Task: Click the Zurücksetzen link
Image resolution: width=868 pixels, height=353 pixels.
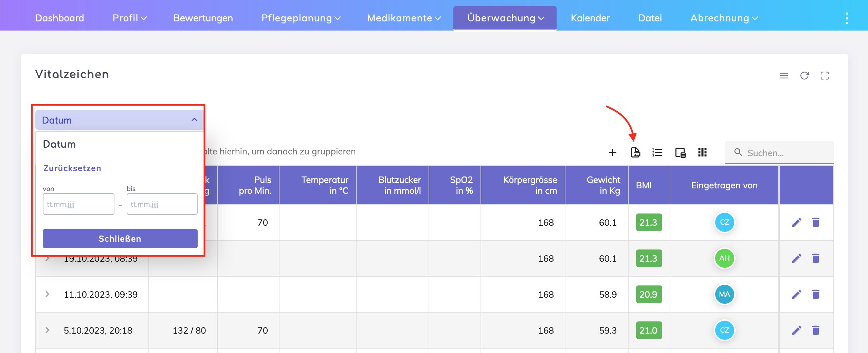Action: pyautogui.click(x=72, y=168)
